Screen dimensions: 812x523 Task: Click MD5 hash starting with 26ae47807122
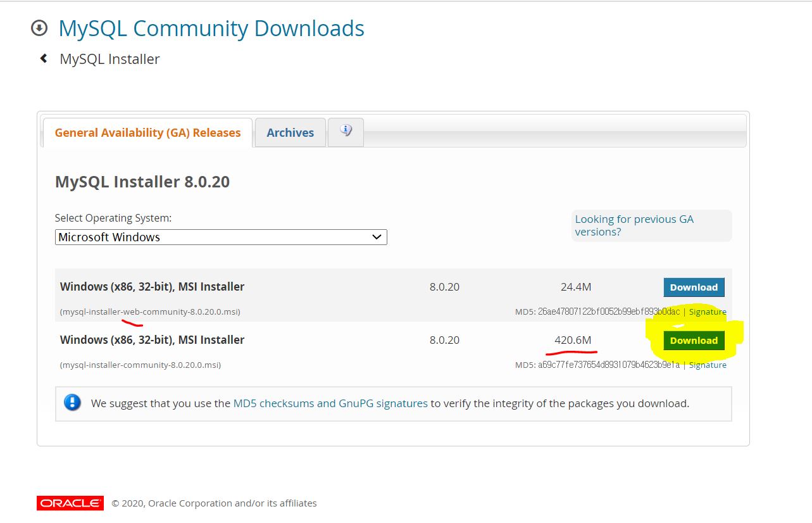[x=609, y=312]
